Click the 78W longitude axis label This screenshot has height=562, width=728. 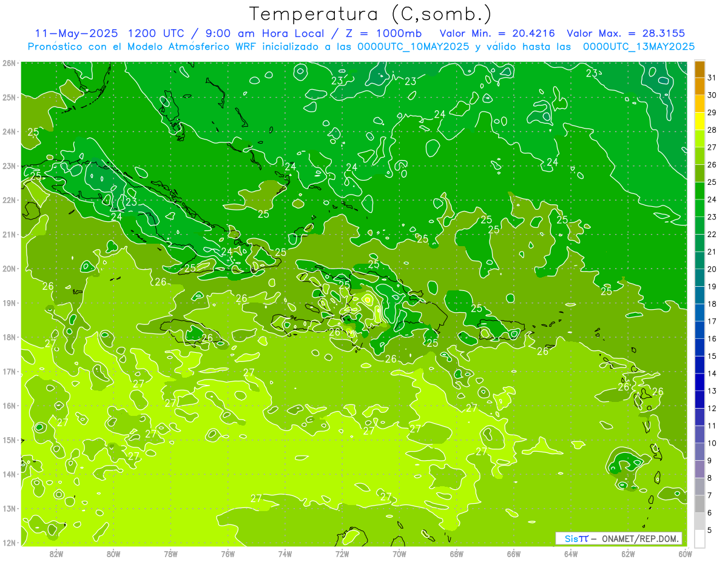point(170,554)
